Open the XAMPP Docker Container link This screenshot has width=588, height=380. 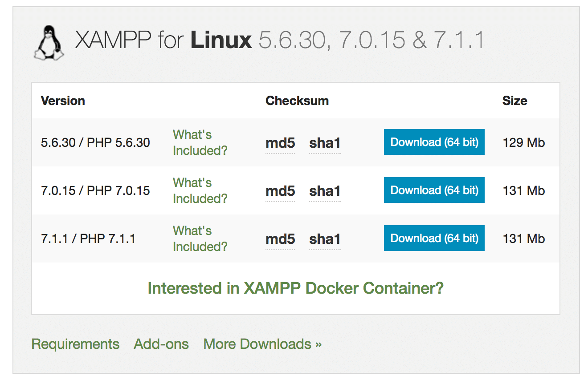point(295,288)
